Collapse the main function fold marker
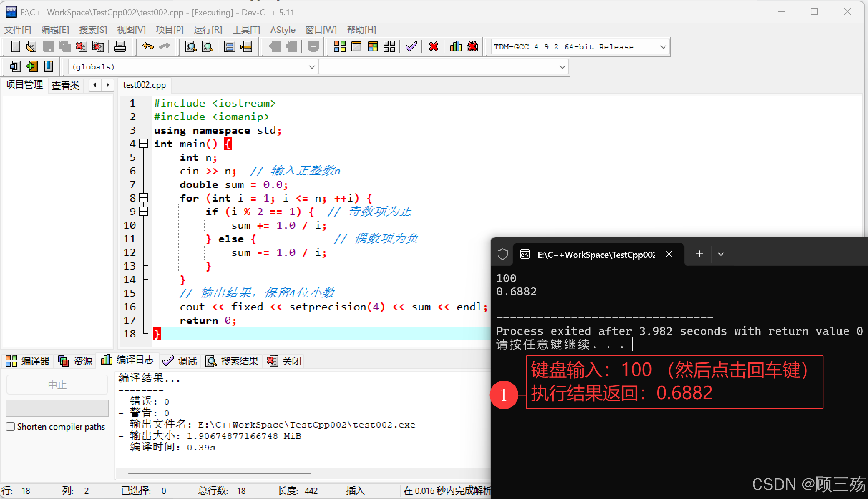This screenshot has height=499, width=868. (x=143, y=144)
